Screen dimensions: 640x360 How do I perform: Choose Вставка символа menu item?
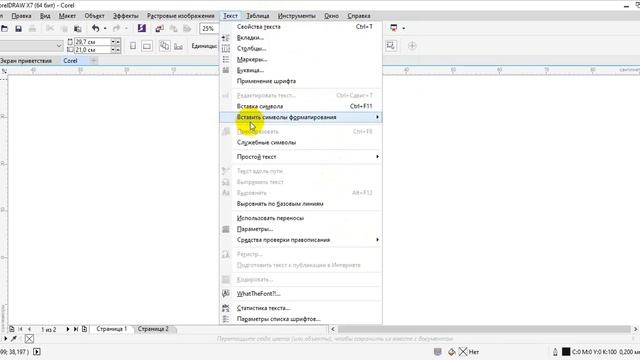[301, 106]
